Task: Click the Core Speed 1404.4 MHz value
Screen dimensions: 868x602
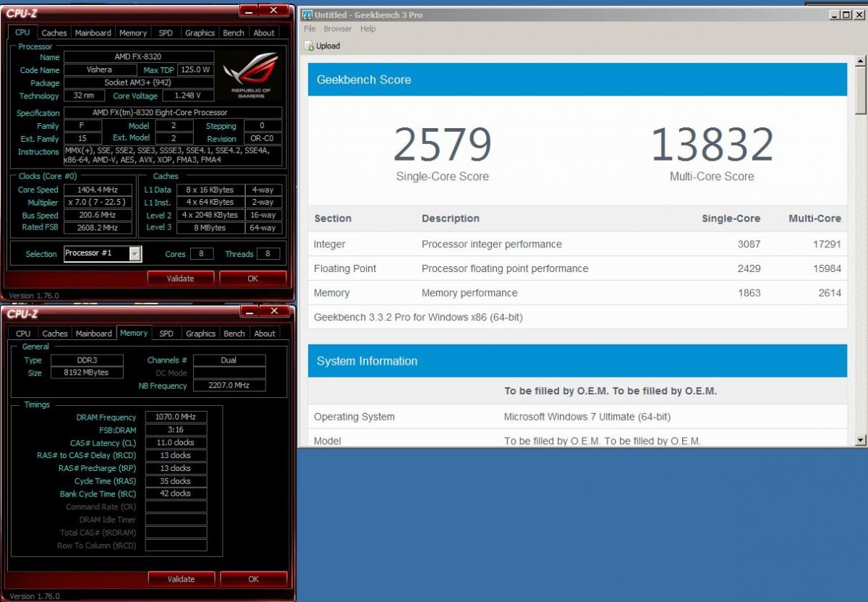Action: (98, 190)
